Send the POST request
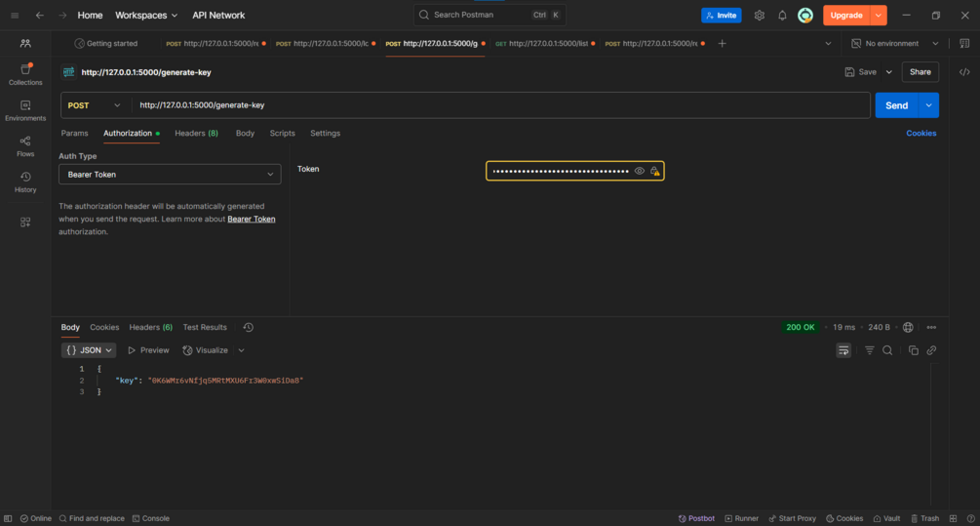 896,105
